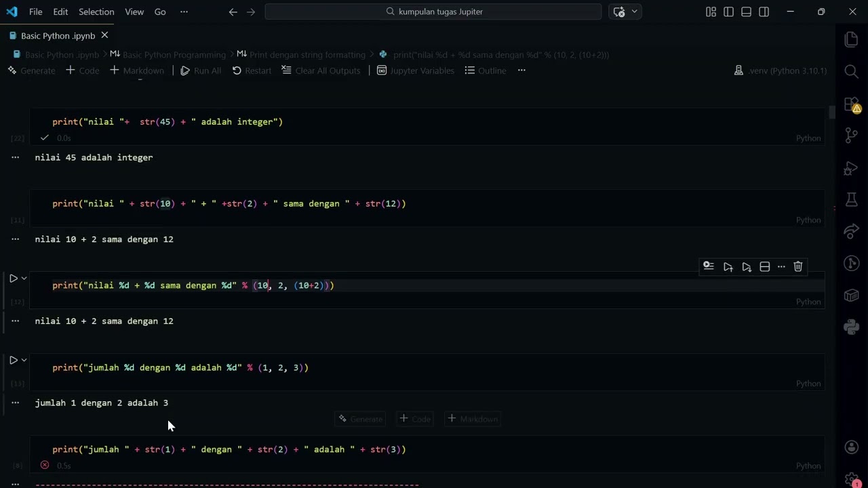Toggle the bottom panel
The width and height of the screenshot is (868, 488).
pyautogui.click(x=747, y=12)
